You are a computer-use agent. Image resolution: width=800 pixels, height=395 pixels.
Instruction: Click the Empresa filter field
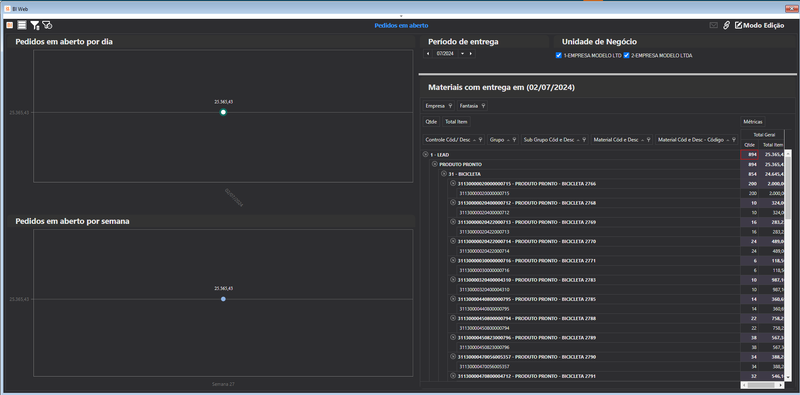(439, 106)
